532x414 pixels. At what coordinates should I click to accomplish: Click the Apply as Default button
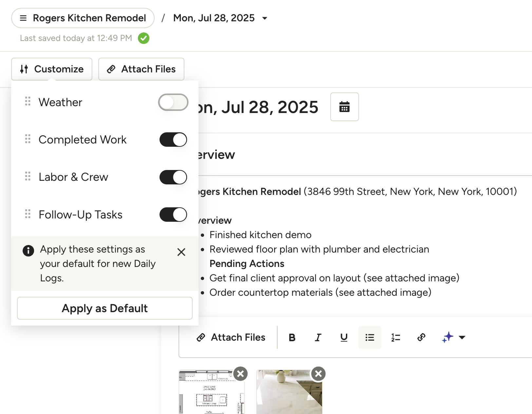tap(104, 308)
